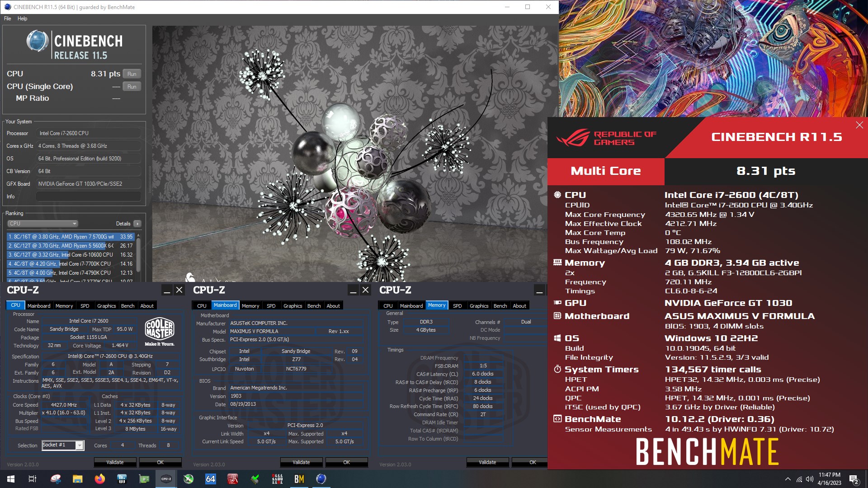Open File Explorer from the taskbar
Image resolution: width=868 pixels, height=488 pixels.
tap(78, 479)
